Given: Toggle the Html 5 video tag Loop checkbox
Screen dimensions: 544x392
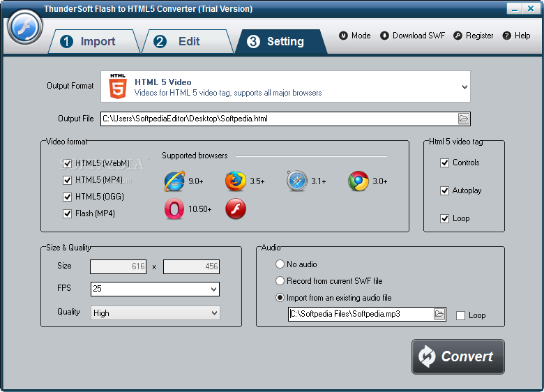Looking at the screenshot, I should pyautogui.click(x=444, y=218).
